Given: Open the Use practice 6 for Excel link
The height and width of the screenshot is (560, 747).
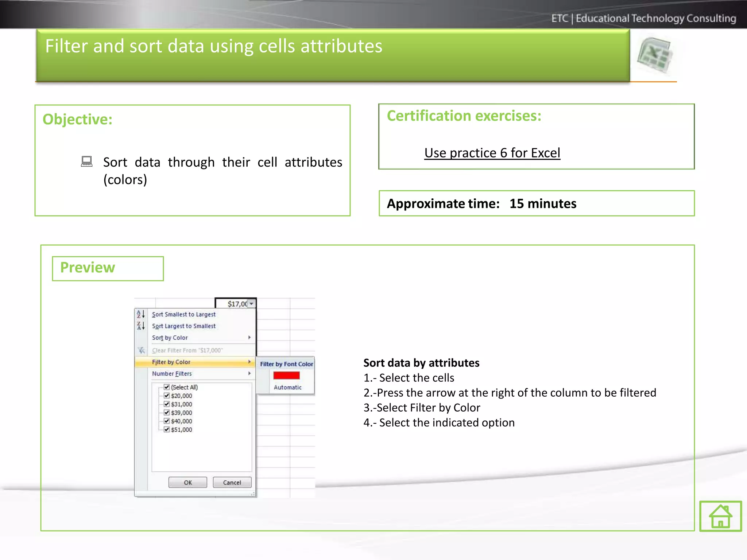Looking at the screenshot, I should pos(492,153).
